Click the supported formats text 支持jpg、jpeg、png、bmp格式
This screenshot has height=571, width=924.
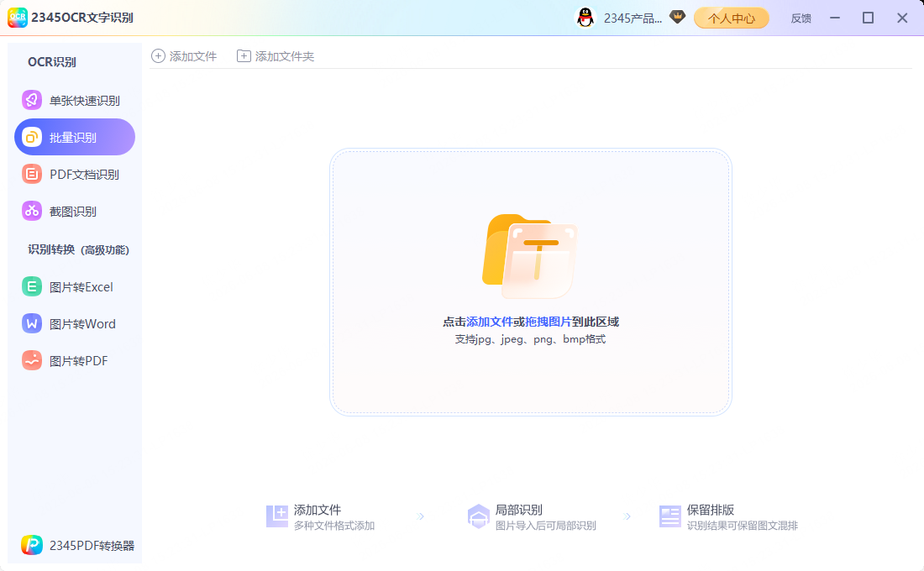pos(530,339)
